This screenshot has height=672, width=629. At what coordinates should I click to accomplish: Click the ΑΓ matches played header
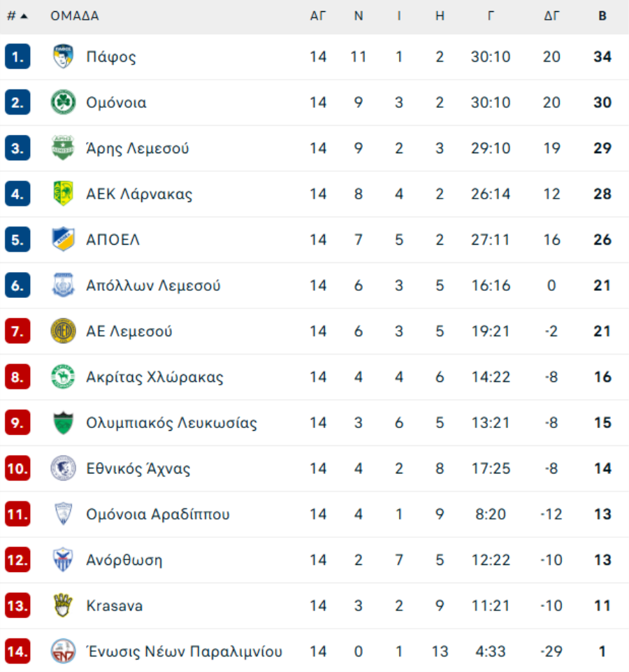(x=318, y=16)
